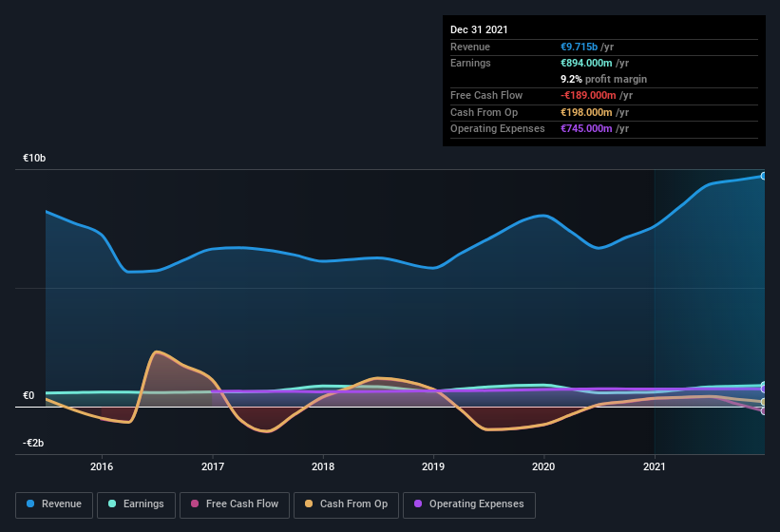780x532 pixels.
Task: Click the 2020 x-axis label
Action: [543, 466]
